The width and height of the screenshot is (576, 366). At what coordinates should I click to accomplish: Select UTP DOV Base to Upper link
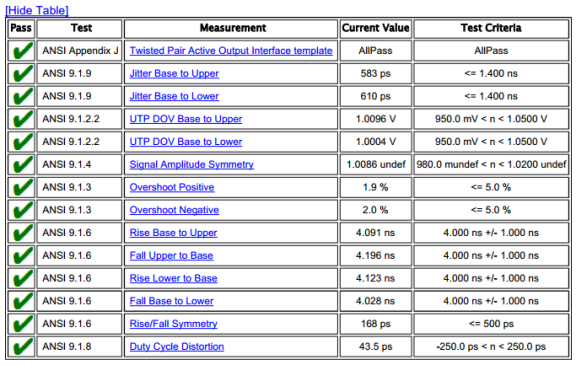(x=186, y=119)
